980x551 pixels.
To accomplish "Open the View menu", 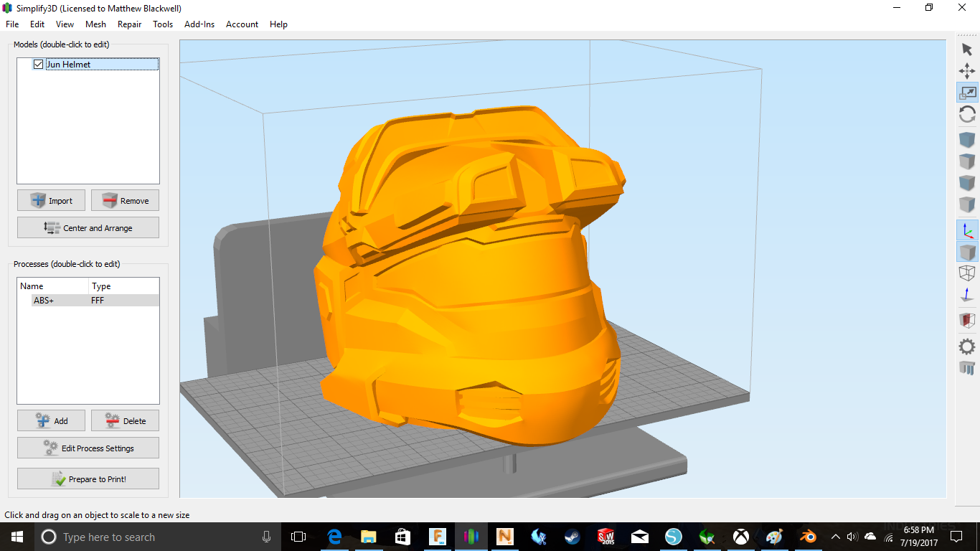I will [x=65, y=24].
